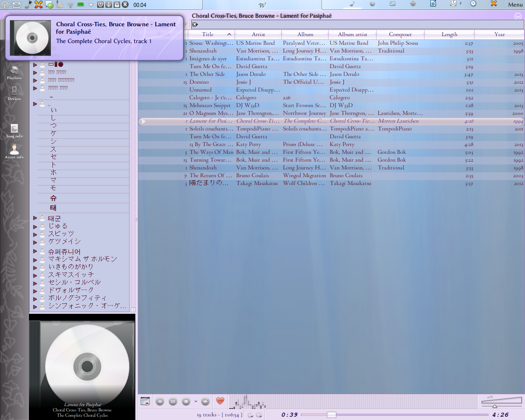
Task: Select the ドヴォルザーク artist
Action: [x=71, y=290]
